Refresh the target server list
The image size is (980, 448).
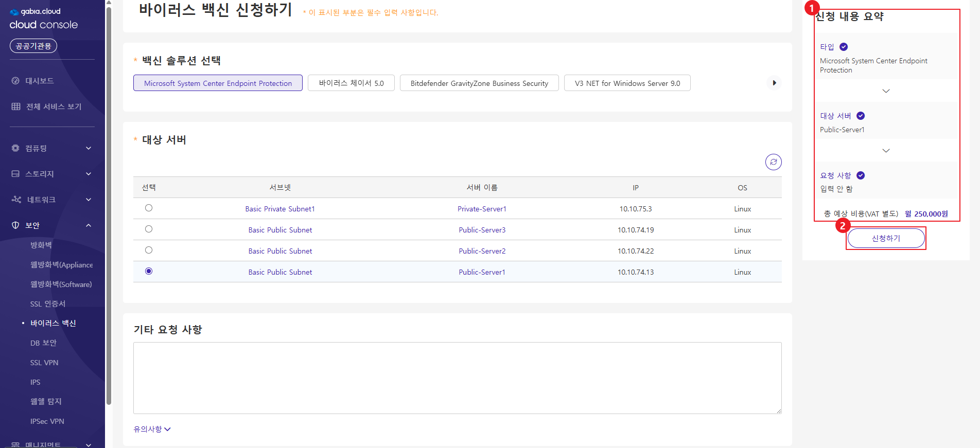(x=773, y=162)
